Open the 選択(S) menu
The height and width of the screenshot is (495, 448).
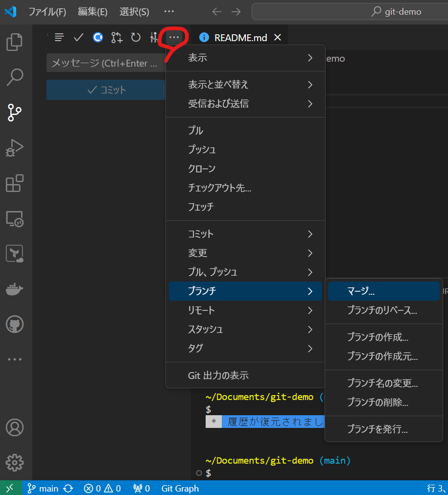point(134,12)
